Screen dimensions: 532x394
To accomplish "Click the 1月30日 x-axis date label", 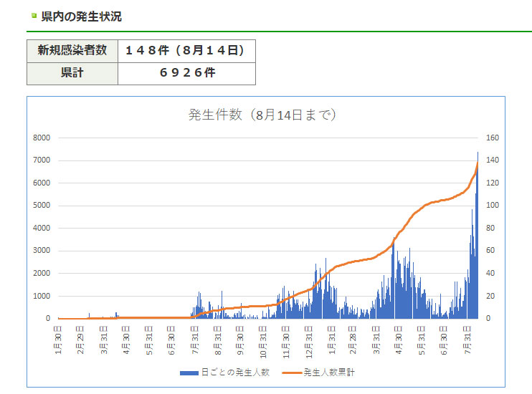I will tap(59, 340).
